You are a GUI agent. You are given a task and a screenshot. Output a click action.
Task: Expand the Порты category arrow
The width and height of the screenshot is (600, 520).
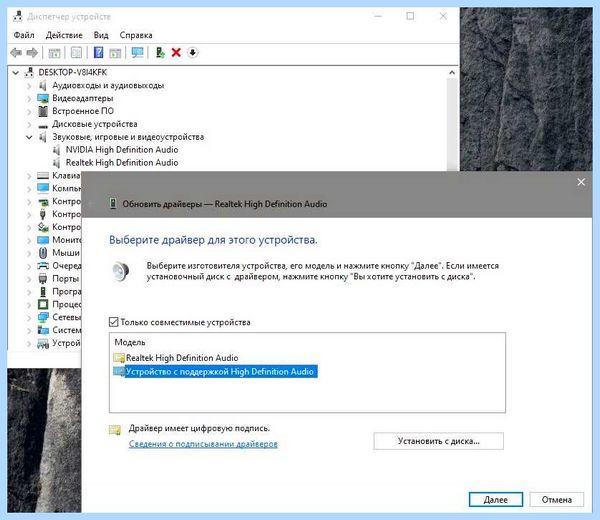coord(29,279)
